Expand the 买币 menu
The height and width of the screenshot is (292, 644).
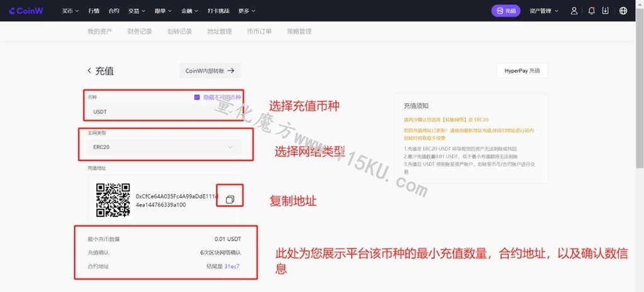click(x=70, y=11)
